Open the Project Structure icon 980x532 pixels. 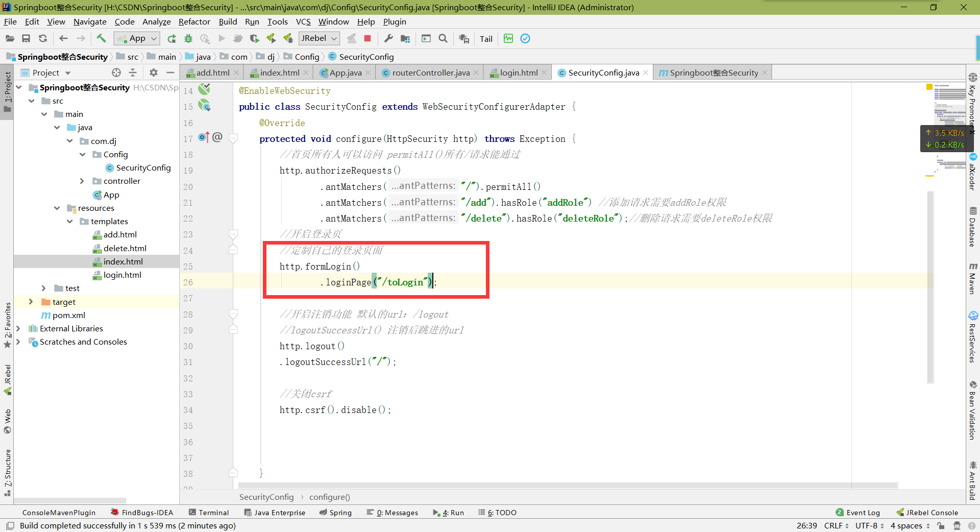point(405,38)
